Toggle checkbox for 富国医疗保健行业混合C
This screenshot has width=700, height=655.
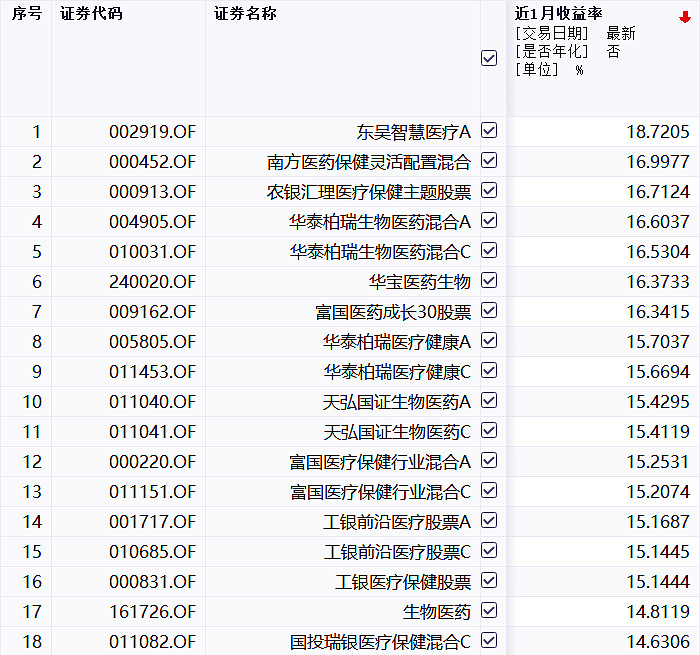point(489,490)
